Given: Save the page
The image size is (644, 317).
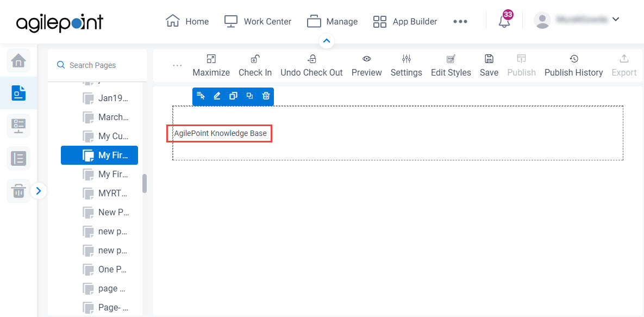Looking at the screenshot, I should [489, 66].
